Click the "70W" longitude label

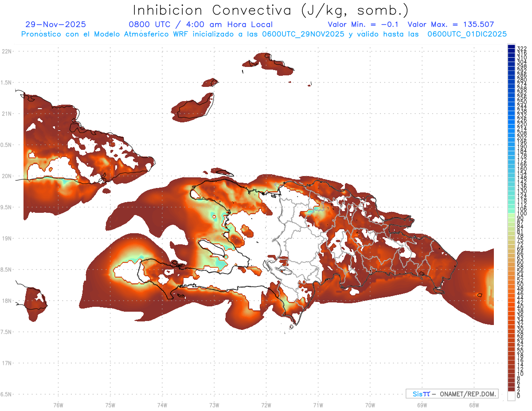tap(370, 405)
